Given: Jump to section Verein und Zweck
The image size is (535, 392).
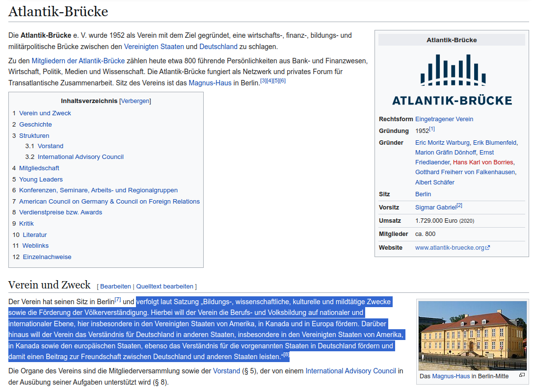Looking at the screenshot, I should (x=45, y=113).
